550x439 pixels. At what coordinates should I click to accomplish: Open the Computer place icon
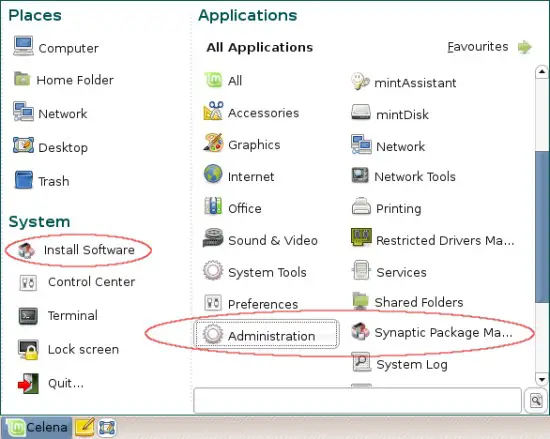coord(23,46)
